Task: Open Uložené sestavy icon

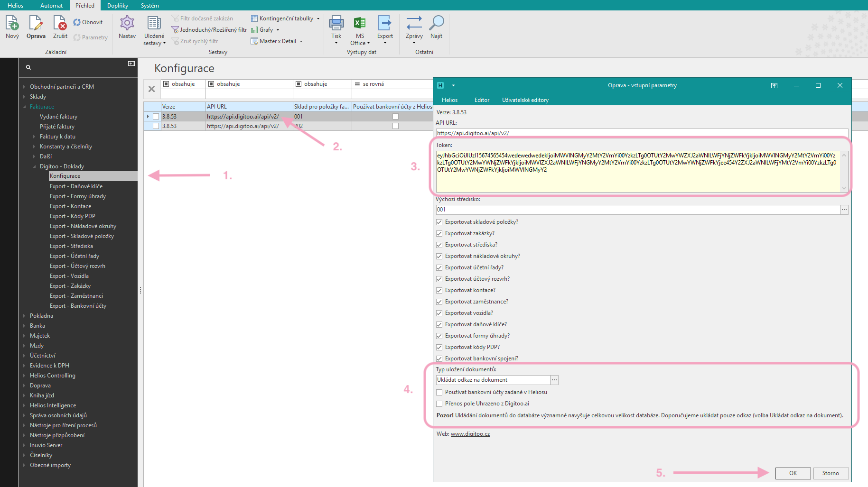Action: (154, 23)
